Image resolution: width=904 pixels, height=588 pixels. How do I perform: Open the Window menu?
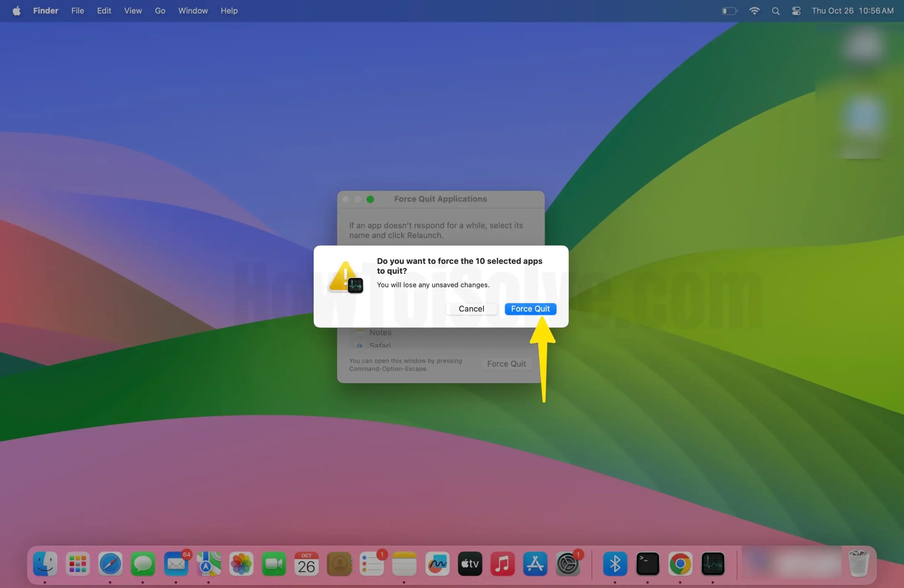tap(192, 11)
